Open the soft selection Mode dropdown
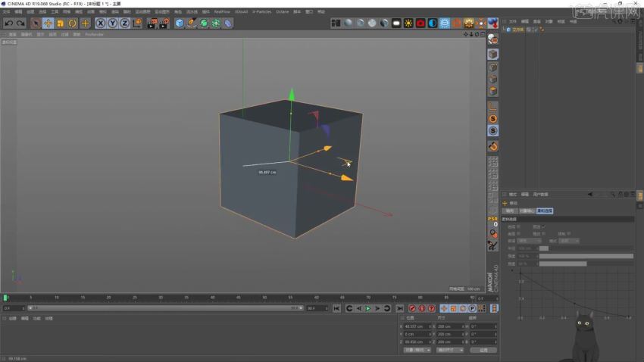644x362 pixels. click(x=569, y=241)
